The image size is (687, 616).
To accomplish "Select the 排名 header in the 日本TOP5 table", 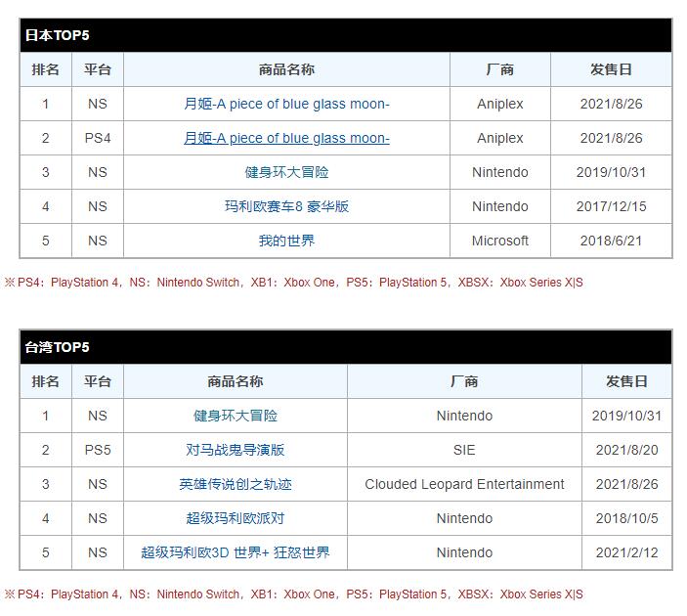I will 46,69.
